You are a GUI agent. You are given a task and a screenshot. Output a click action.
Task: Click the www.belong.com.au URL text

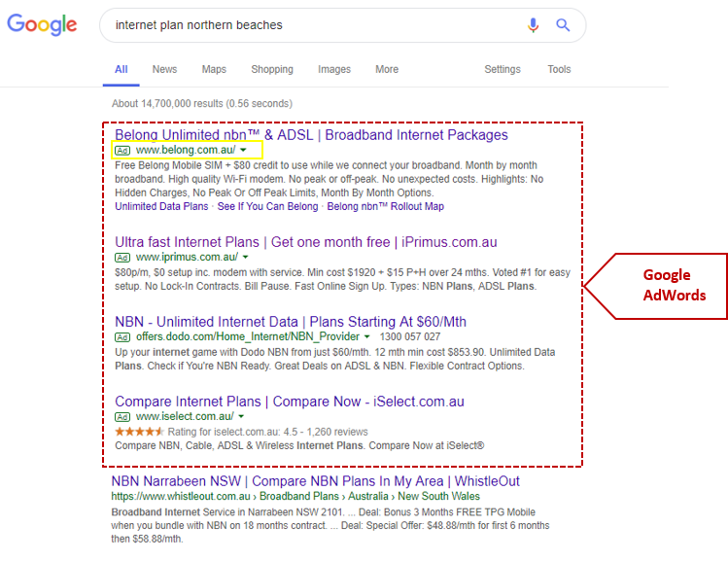186,150
